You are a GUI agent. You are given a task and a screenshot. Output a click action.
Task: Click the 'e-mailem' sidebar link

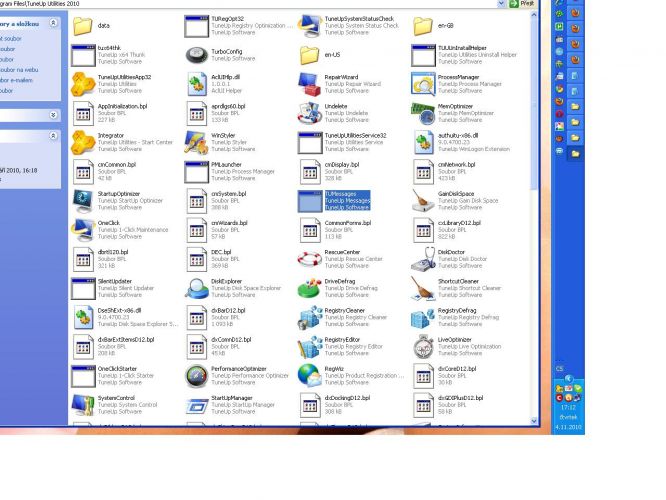[16, 80]
